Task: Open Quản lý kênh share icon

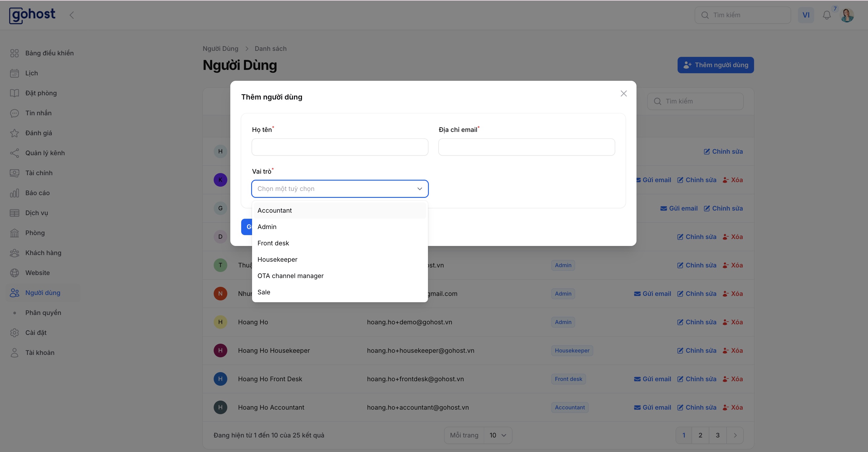Action: pos(15,153)
